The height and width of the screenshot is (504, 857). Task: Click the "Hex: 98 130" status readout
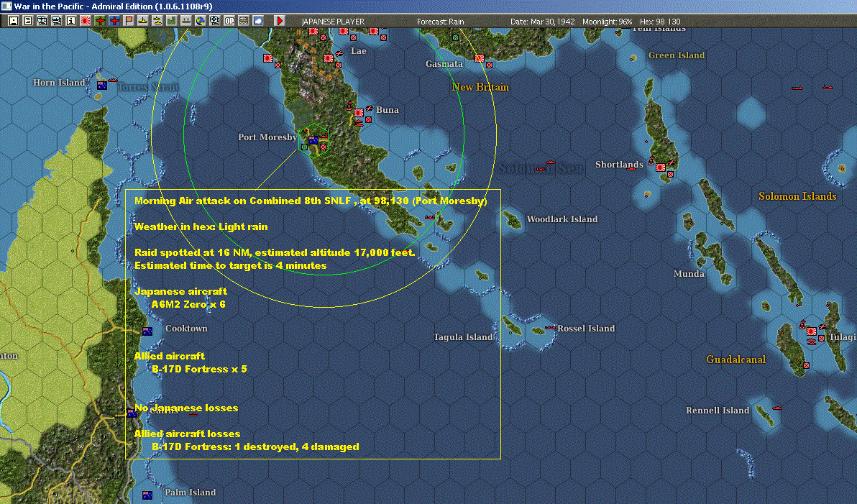[x=660, y=22]
